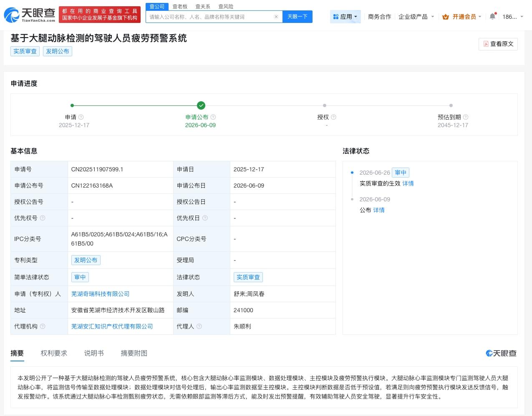Open agency 芜湖安汇知识产权代理有限公司 link
The image size is (532, 416).
(x=112, y=326)
